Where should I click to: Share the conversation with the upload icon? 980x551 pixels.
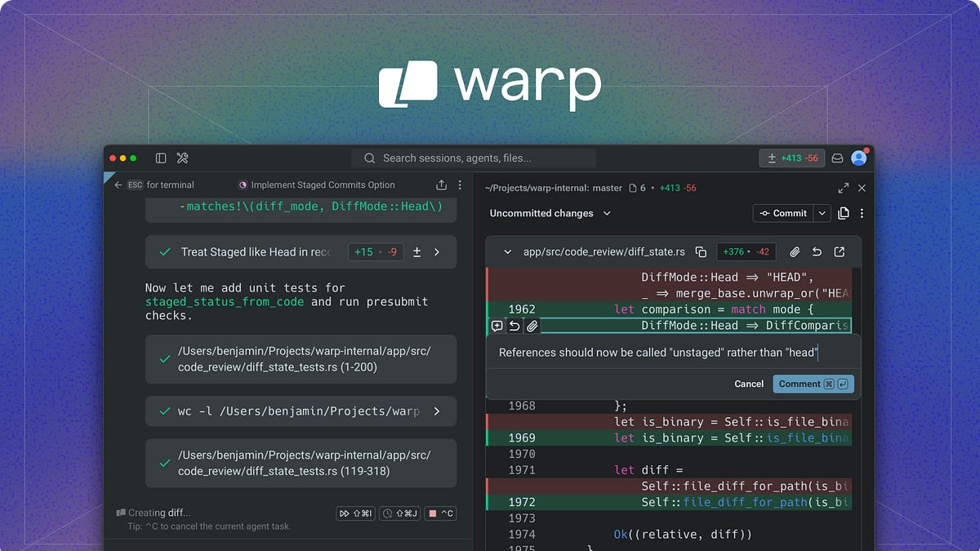[442, 185]
